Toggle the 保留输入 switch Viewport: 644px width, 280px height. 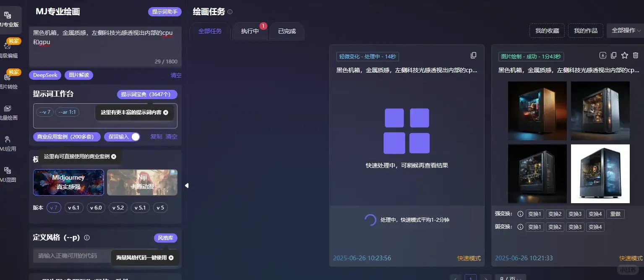(135, 137)
